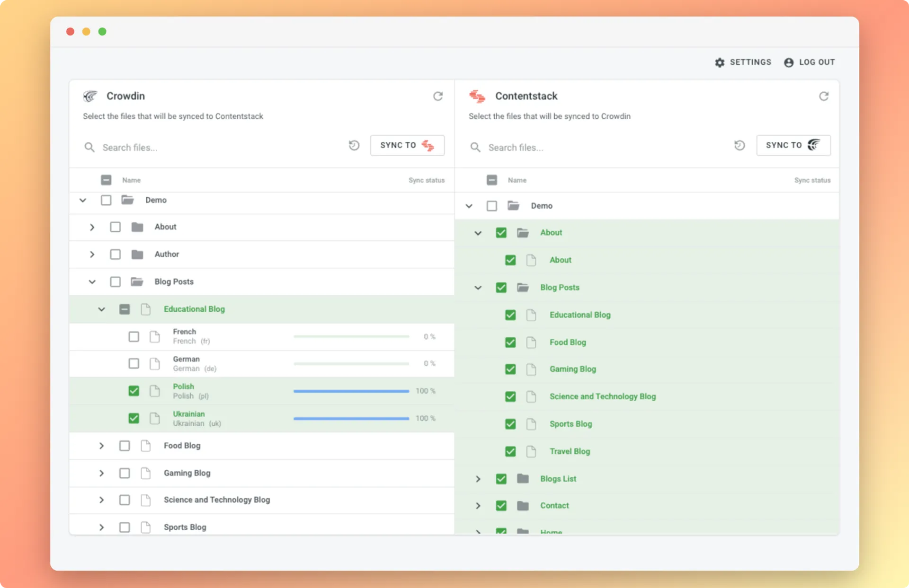Click the Sync status column header in Crowdin
This screenshot has height=588, width=909.
pyautogui.click(x=427, y=180)
